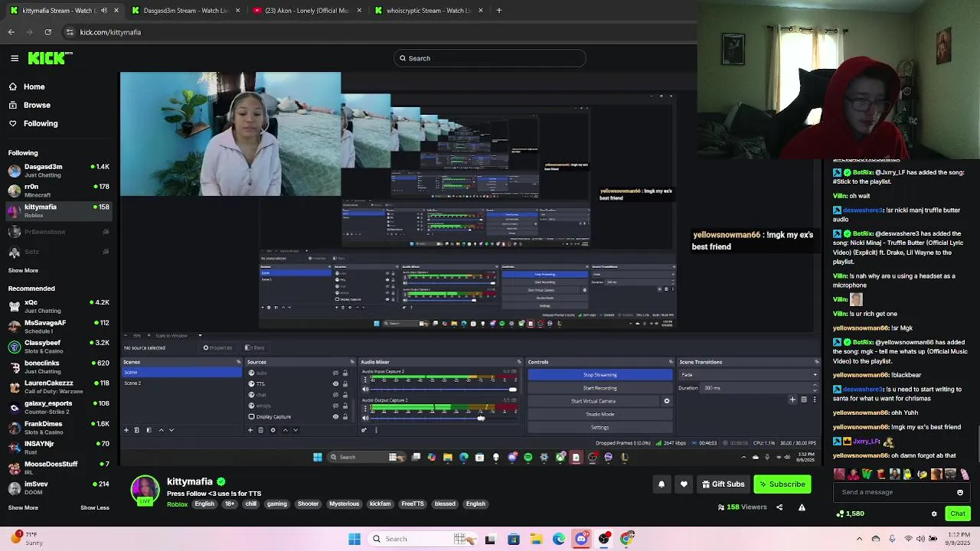Open Virtual Camera gear in streamed OBS
This screenshot has height=551, width=980.
coord(666,401)
